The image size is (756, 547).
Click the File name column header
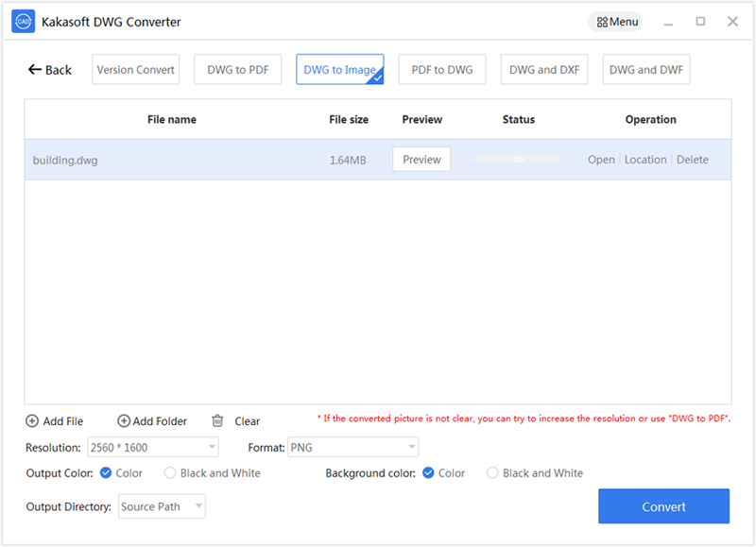[x=172, y=120]
